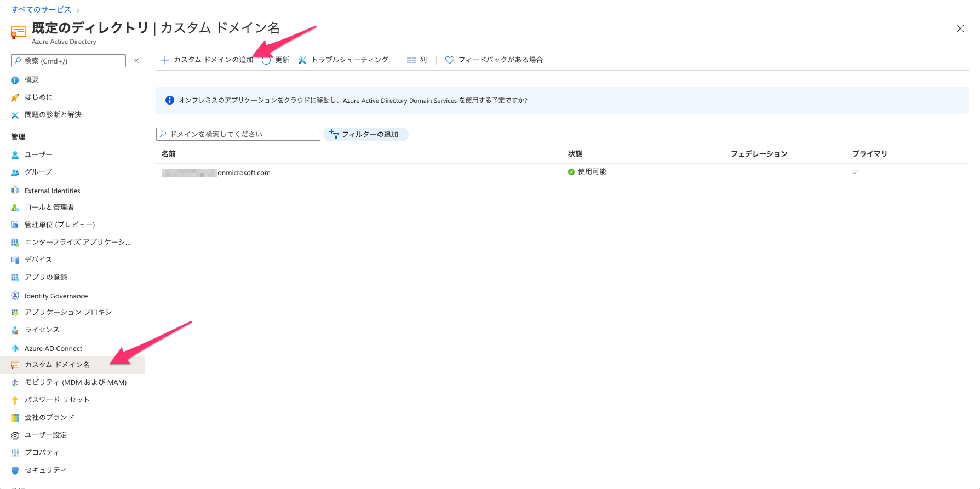Click the plus icon for カスタム ドメインの追加
980x489 pixels.
[x=164, y=60]
